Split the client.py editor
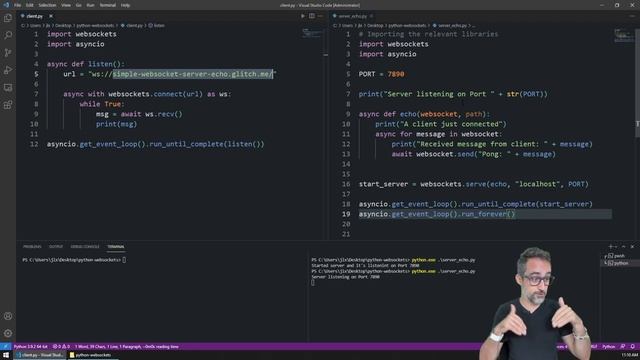Image resolution: width=640 pixels, height=360 pixels. [312, 16]
